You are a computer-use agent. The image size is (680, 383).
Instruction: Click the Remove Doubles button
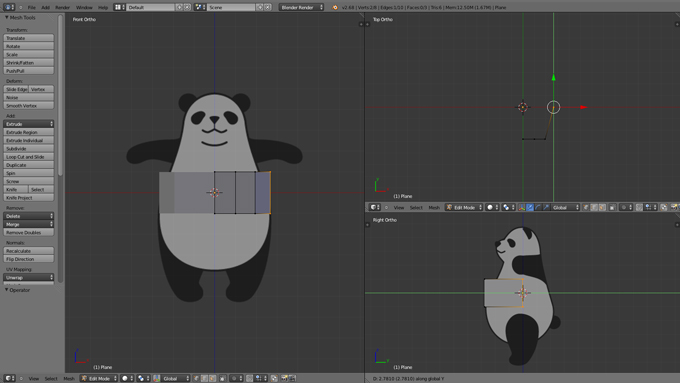29,232
